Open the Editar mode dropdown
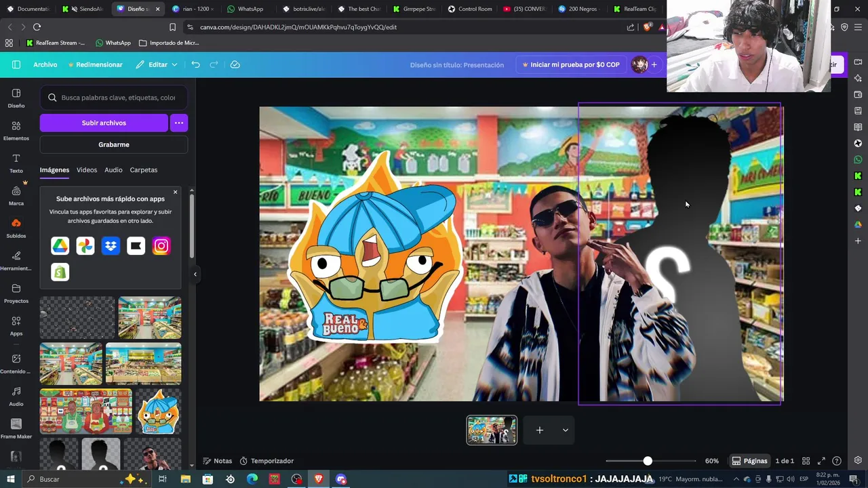The height and width of the screenshot is (488, 868). click(156, 64)
